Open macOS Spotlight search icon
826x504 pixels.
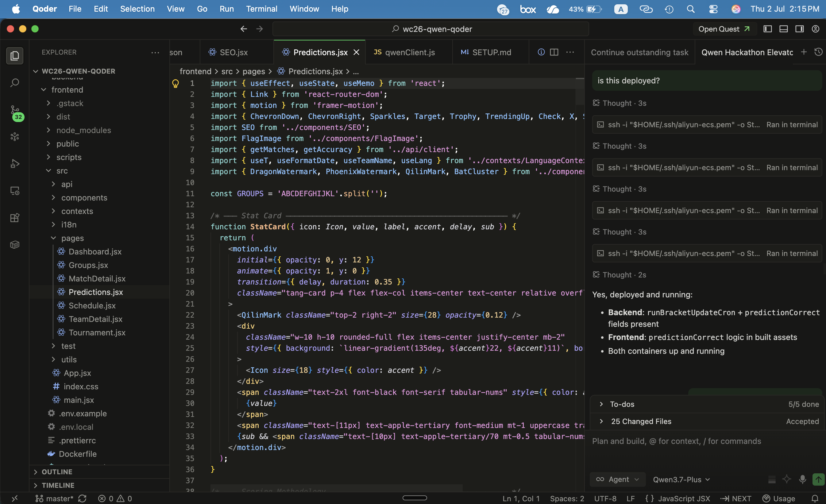click(691, 9)
